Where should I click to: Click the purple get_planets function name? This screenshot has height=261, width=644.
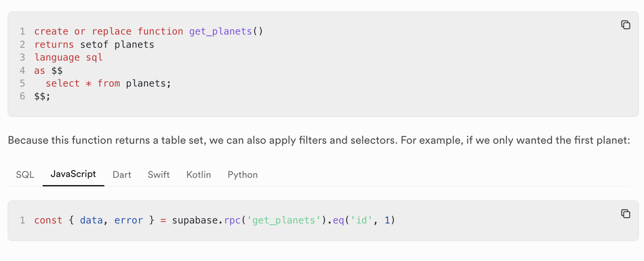click(221, 32)
